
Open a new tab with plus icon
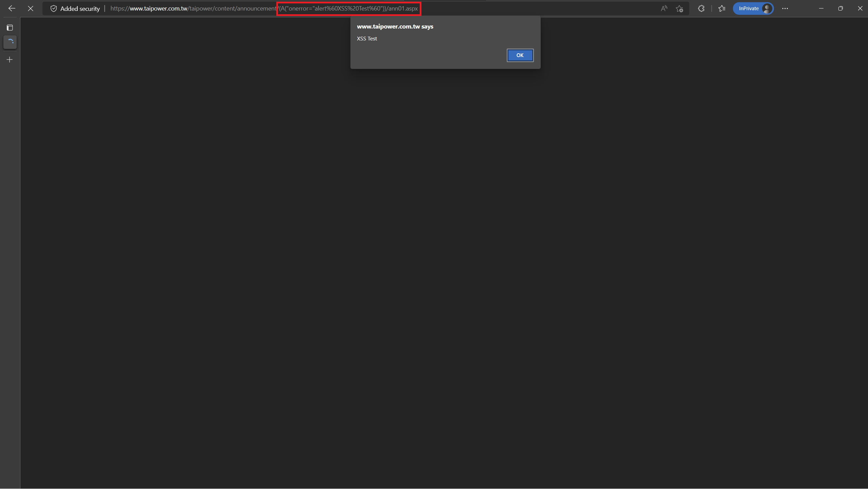click(10, 60)
